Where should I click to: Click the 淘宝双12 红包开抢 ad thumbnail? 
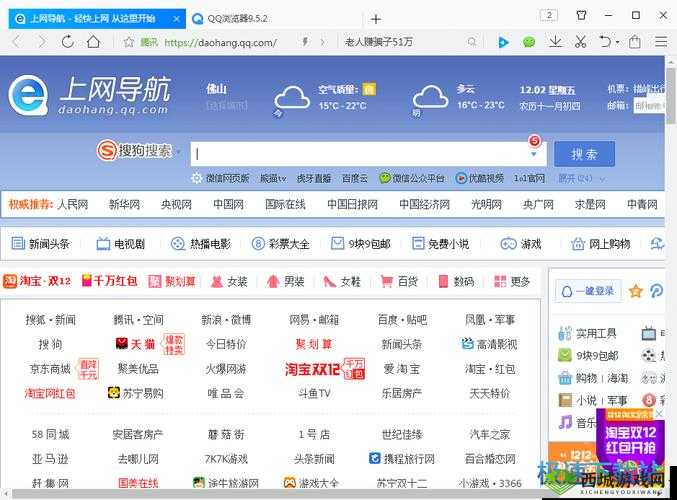pos(630,440)
